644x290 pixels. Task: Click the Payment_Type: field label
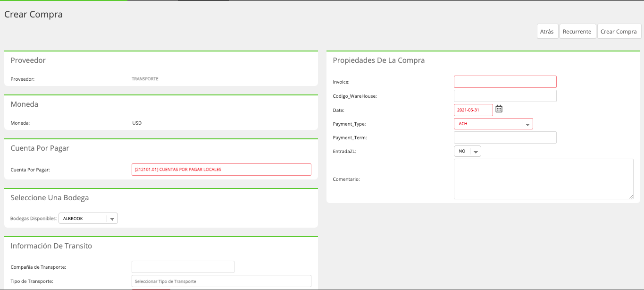(349, 124)
